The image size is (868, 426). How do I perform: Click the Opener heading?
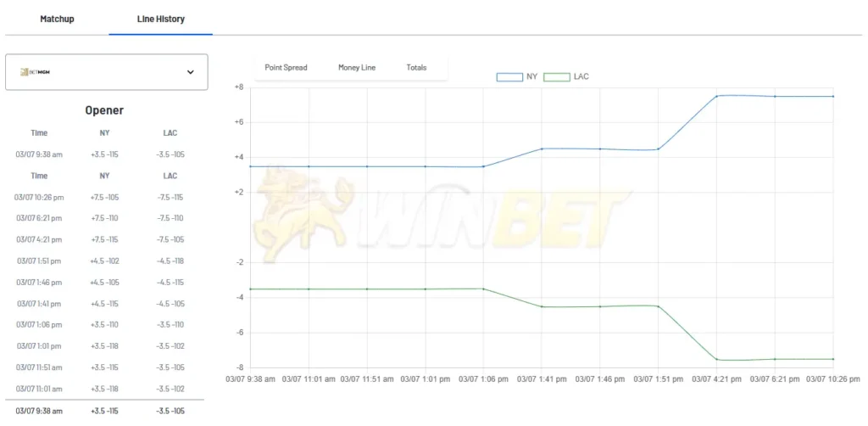pyautogui.click(x=104, y=110)
